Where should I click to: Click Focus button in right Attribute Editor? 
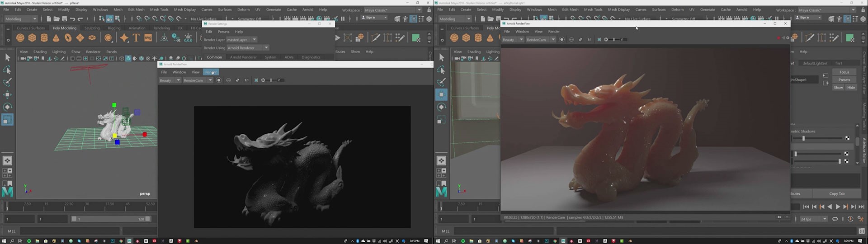coord(844,72)
